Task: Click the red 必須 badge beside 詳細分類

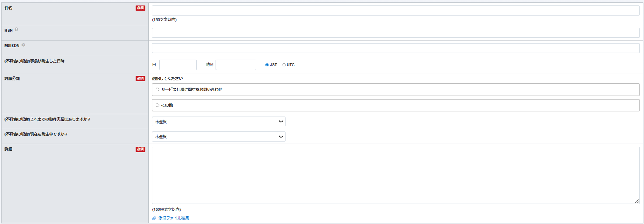Action: (140, 79)
